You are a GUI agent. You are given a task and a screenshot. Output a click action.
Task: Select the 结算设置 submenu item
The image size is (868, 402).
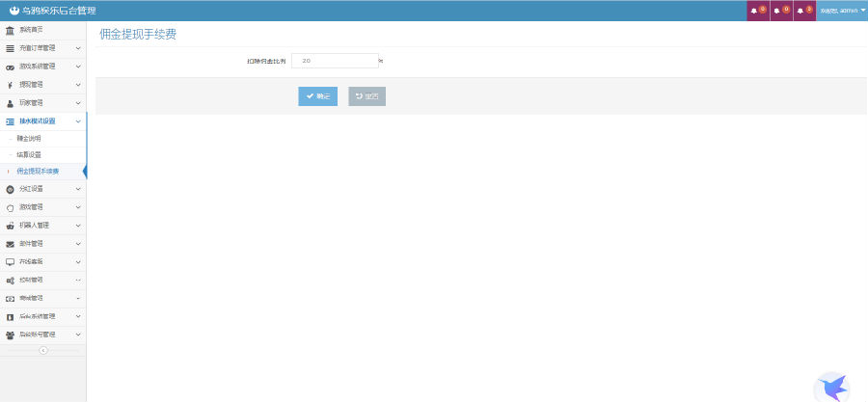(29, 155)
